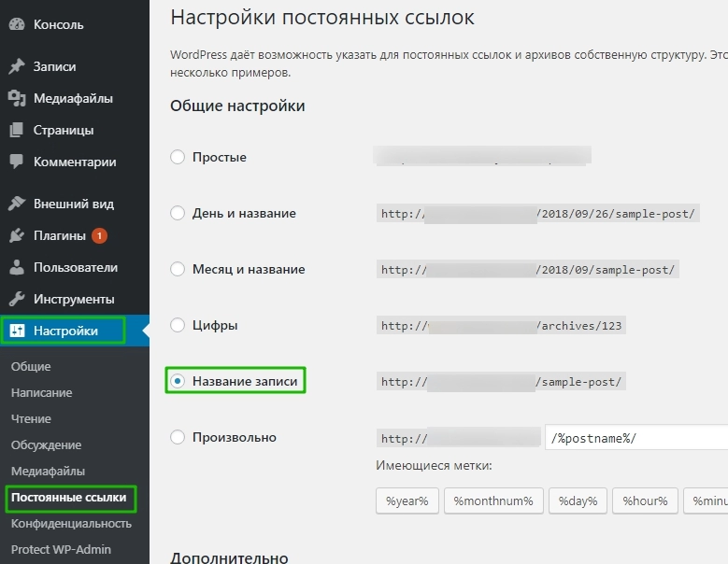Insert the %year% tag button

[x=407, y=501]
